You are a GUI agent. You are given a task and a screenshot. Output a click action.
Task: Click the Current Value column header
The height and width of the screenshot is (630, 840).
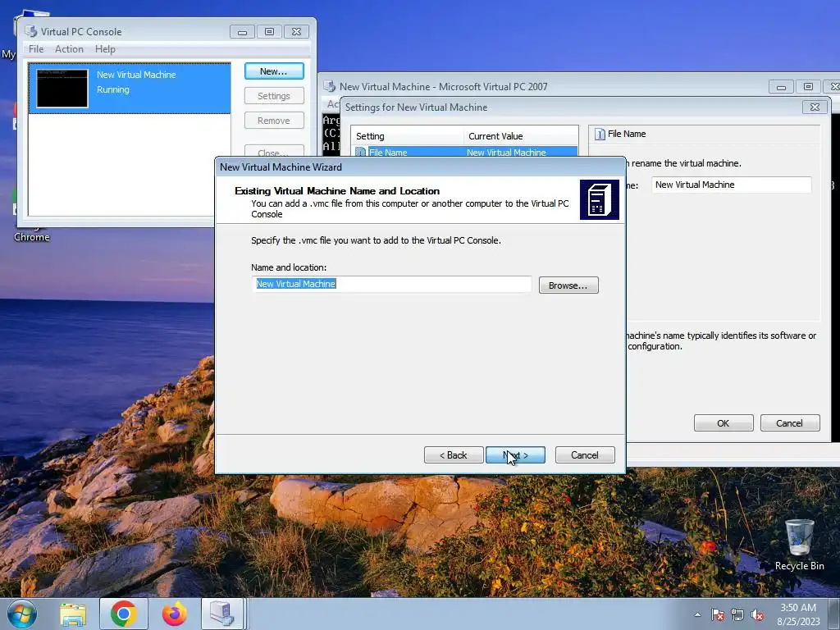[x=520, y=136]
